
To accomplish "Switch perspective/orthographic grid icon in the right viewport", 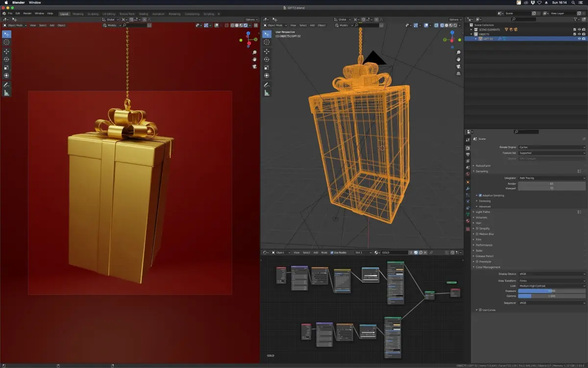I will tap(458, 73).
